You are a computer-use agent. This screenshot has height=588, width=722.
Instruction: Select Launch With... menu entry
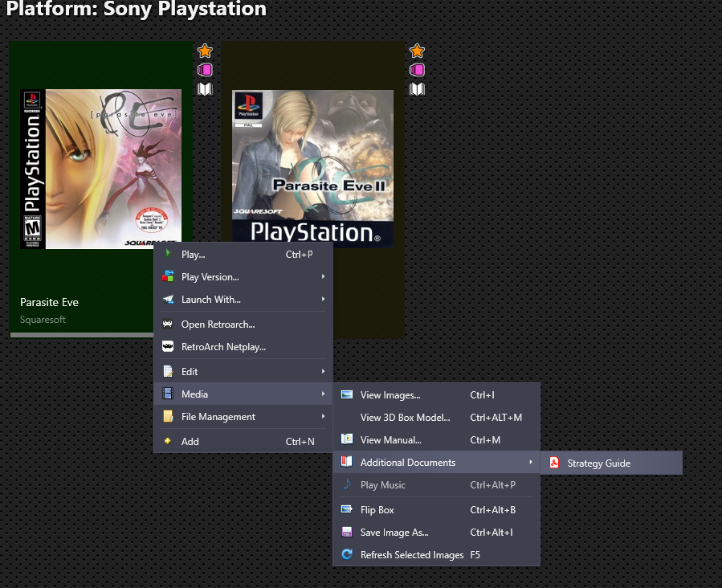point(243,300)
